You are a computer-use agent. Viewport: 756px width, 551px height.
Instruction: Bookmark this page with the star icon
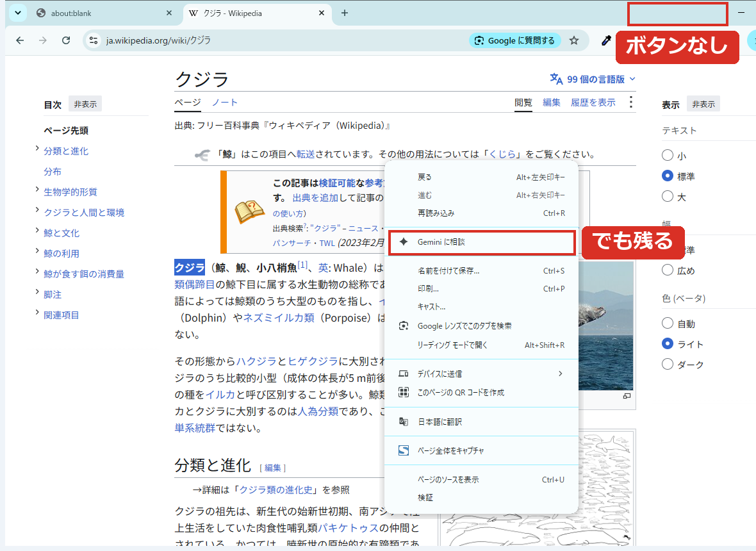(x=574, y=40)
